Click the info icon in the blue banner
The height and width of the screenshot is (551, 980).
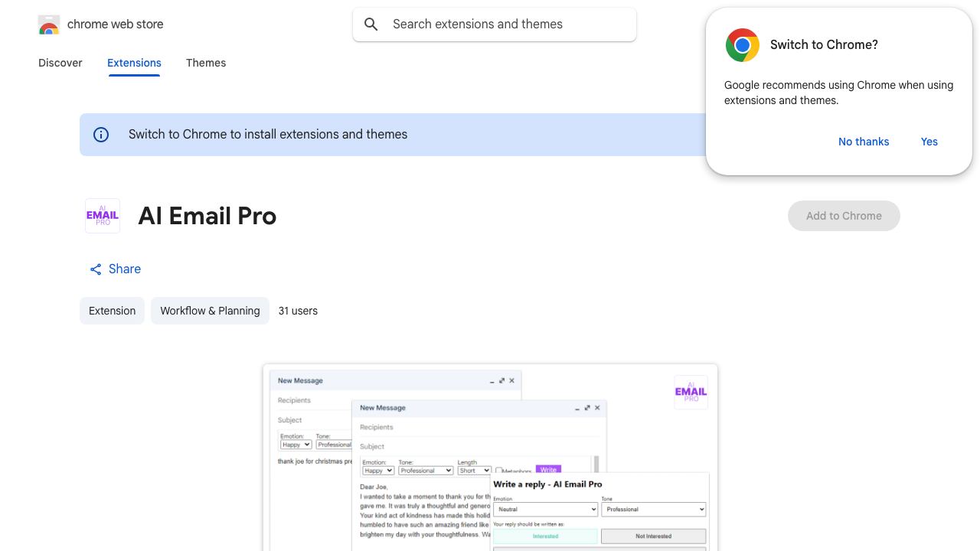[101, 135]
